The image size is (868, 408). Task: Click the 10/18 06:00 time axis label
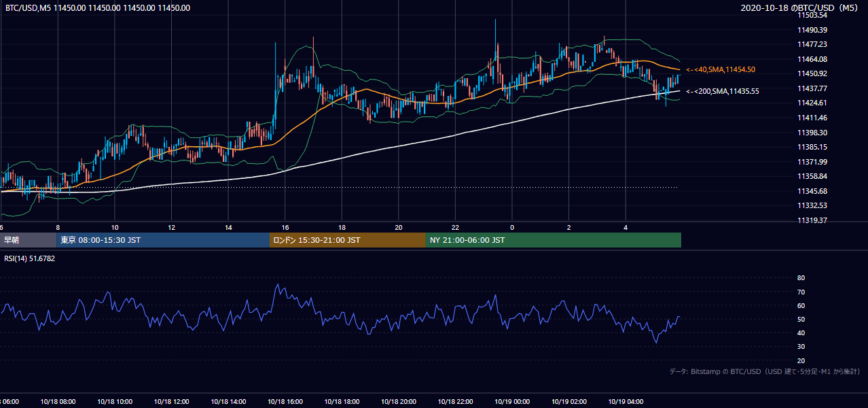coord(10,402)
